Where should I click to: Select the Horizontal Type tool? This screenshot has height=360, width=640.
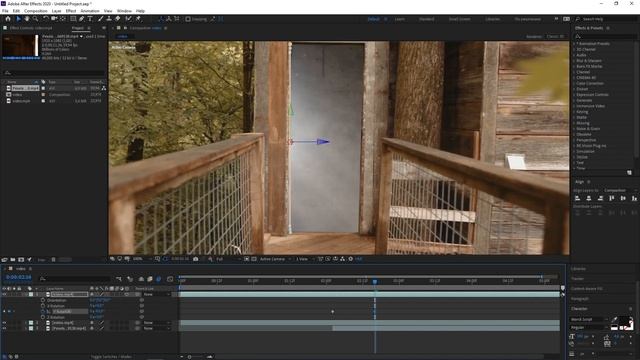pos(90,19)
